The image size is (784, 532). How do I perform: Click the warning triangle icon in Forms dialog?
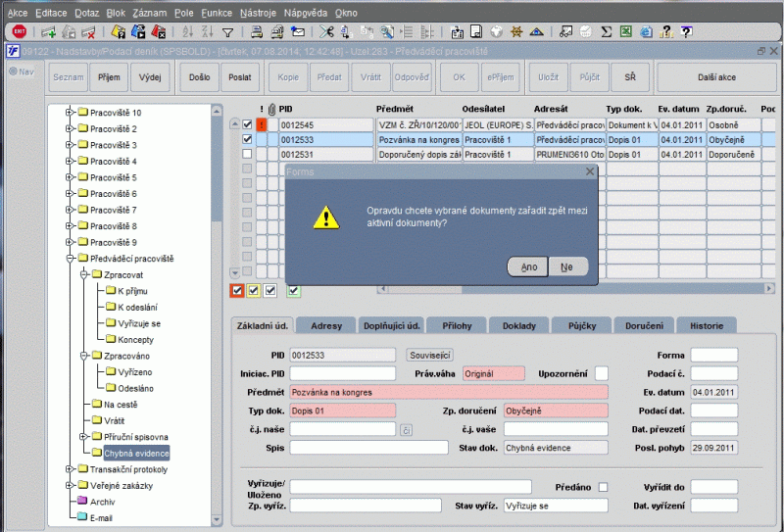click(326, 218)
